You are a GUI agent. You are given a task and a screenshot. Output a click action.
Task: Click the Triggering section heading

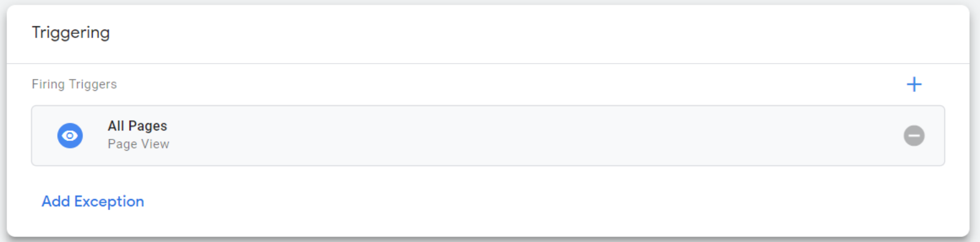pos(70,32)
